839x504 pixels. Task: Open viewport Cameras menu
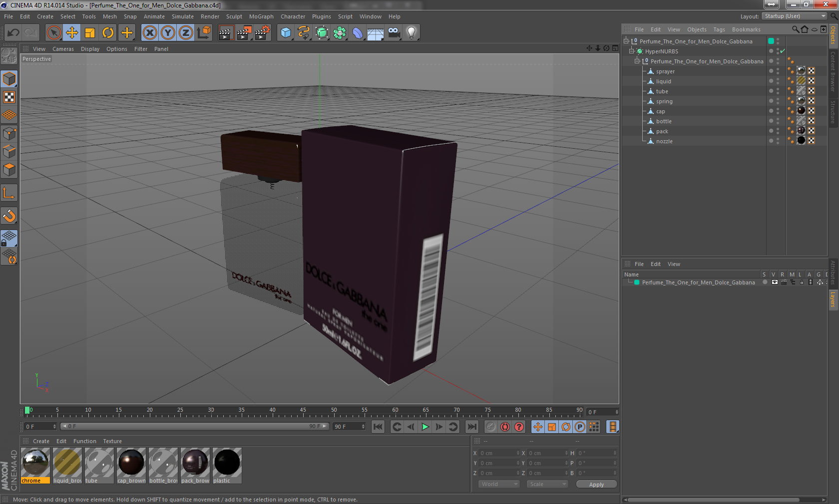point(63,49)
